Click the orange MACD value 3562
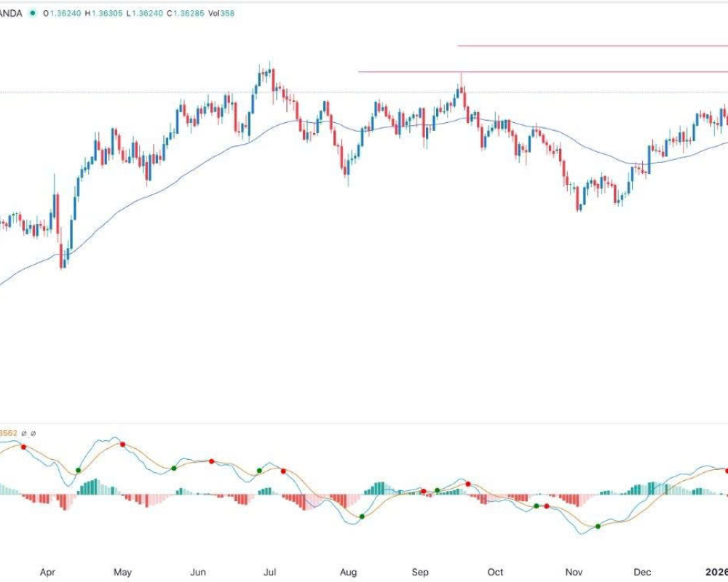Screen dimensions: 728x582 point(8,434)
